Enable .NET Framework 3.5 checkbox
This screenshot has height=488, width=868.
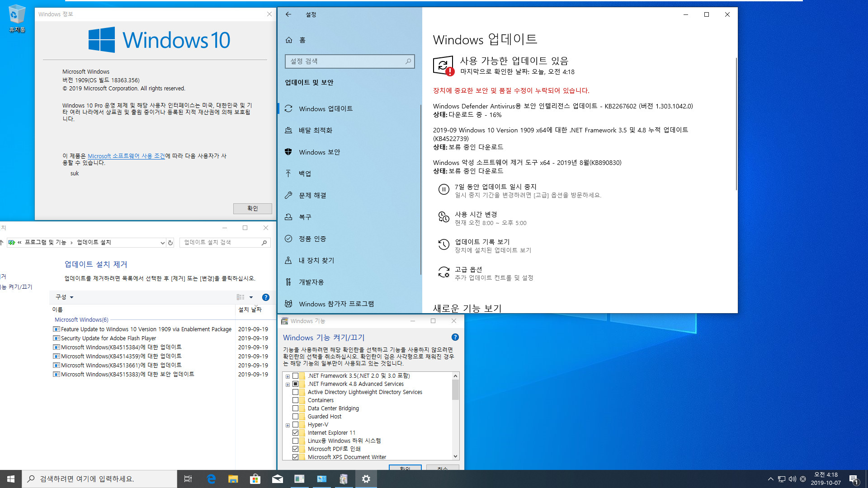click(295, 376)
